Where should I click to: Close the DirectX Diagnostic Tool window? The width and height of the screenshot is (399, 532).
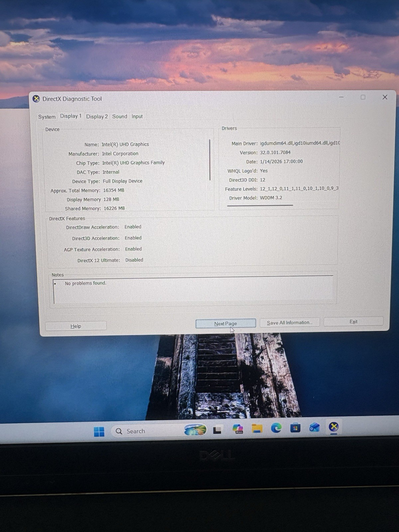tap(385, 97)
